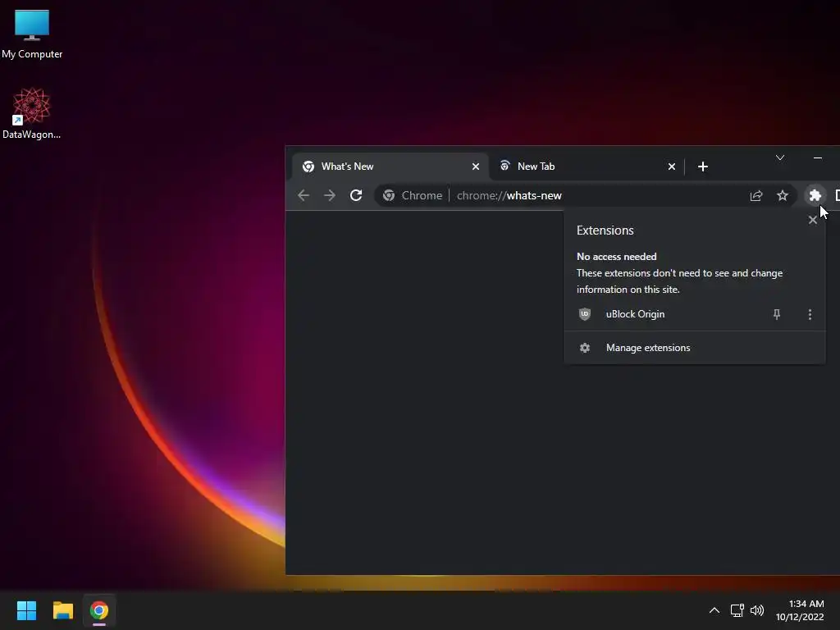This screenshot has width=840, height=630.
Task: Click the gear icon beside Manage extensions
Action: [x=584, y=348]
